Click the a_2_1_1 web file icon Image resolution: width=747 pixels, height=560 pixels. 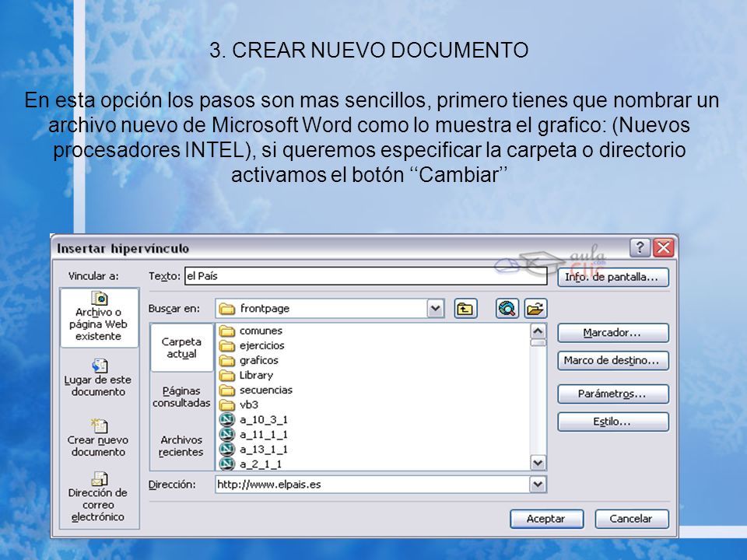227,464
